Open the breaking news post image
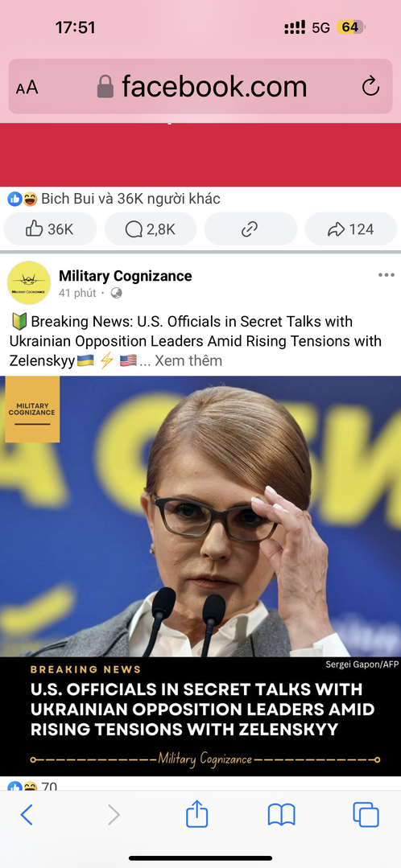 [x=200, y=576]
